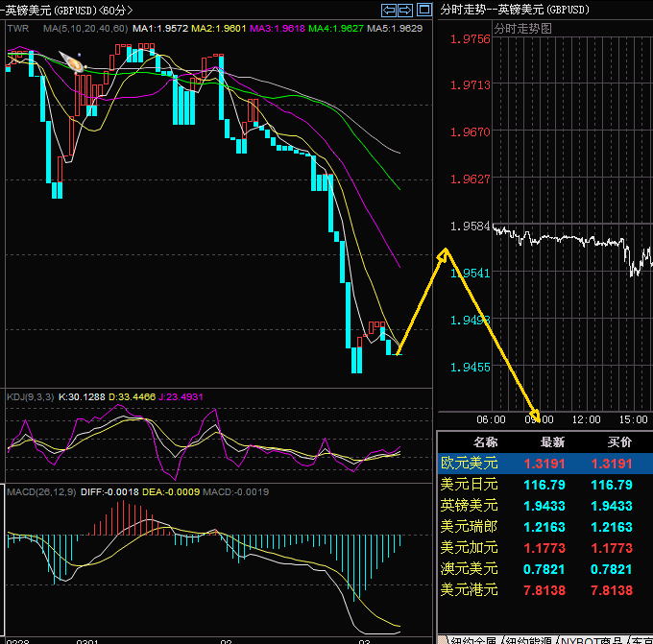Click the right arrow navigation icon
653x644 pixels.
click(406, 10)
